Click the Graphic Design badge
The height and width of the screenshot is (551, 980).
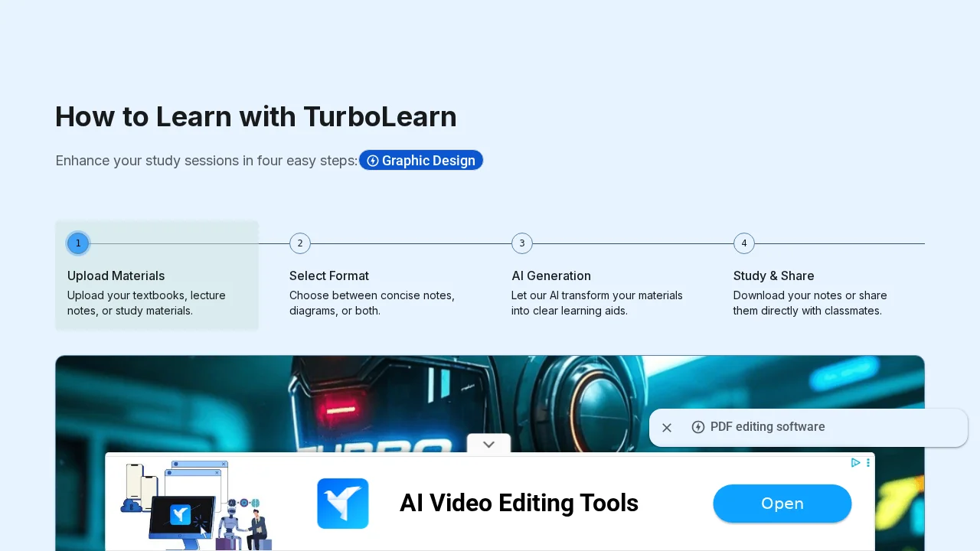coord(421,160)
